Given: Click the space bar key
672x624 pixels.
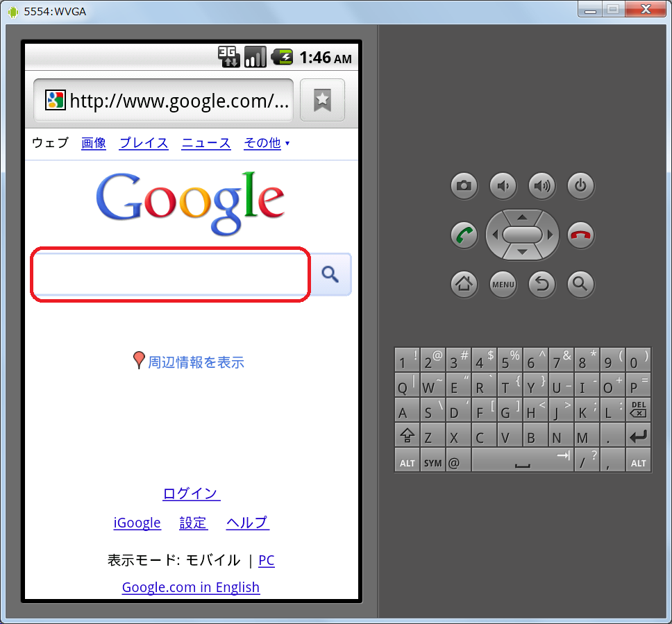Looking at the screenshot, I should [x=523, y=460].
